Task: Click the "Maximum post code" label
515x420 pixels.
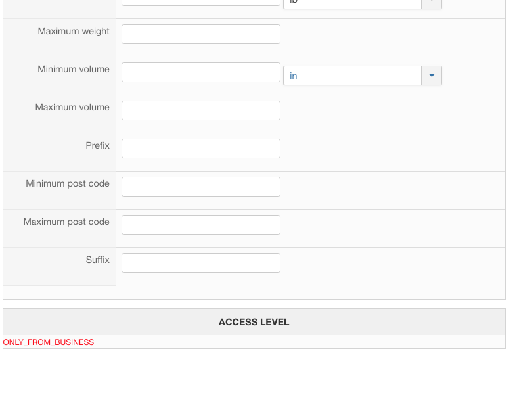Action: (66, 222)
